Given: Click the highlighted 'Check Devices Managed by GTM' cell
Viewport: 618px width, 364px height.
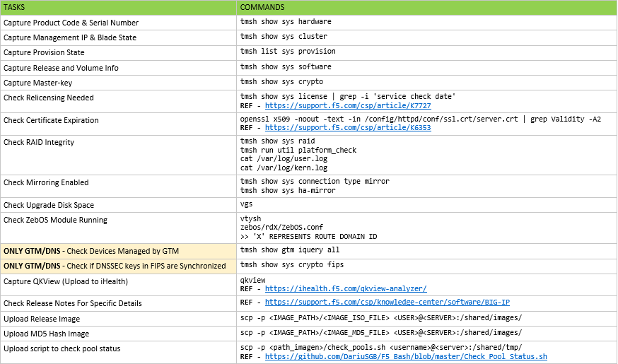Looking at the screenshot, I should click(x=118, y=250).
